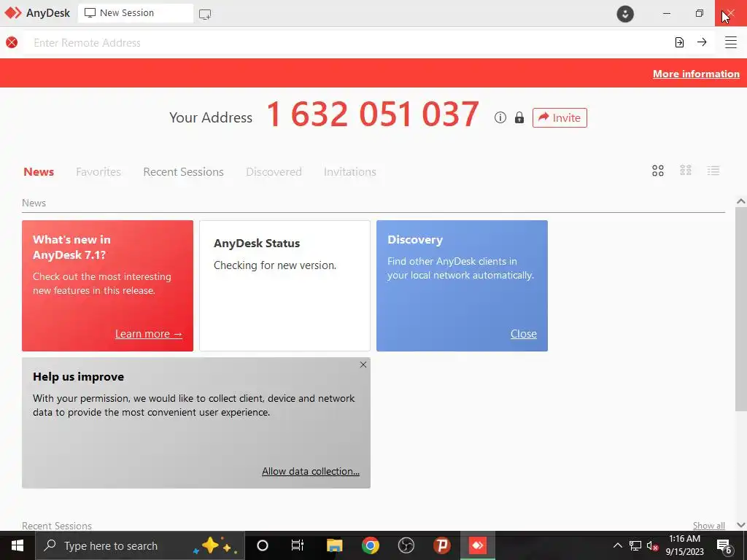Click the padlock security icon
Image resolution: width=747 pixels, height=560 pixels.
519,117
